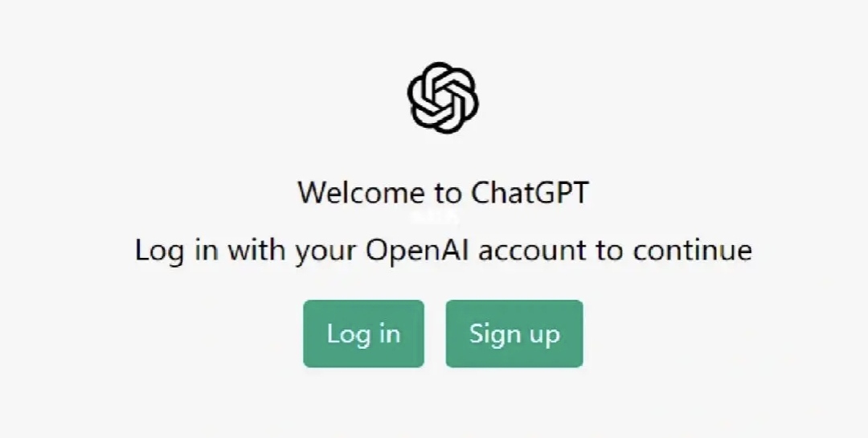This screenshot has width=868, height=438.
Task: Click the center of the OpenAI logo
Action: point(443,97)
